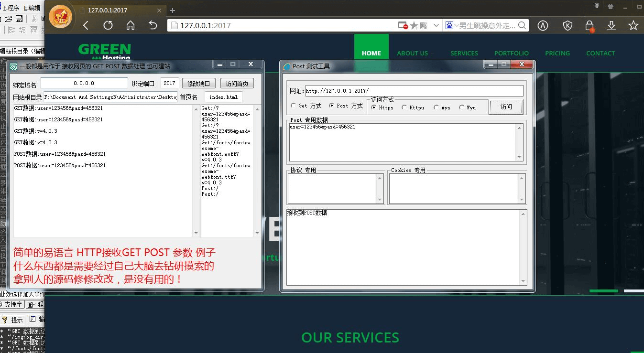Click the shirt-shaped browser theme icon
This screenshot has width=644, height=353.
(611, 7)
